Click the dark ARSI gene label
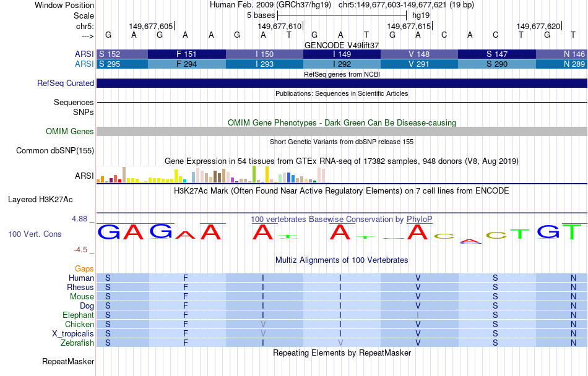588x376 pixels. pyautogui.click(x=84, y=54)
